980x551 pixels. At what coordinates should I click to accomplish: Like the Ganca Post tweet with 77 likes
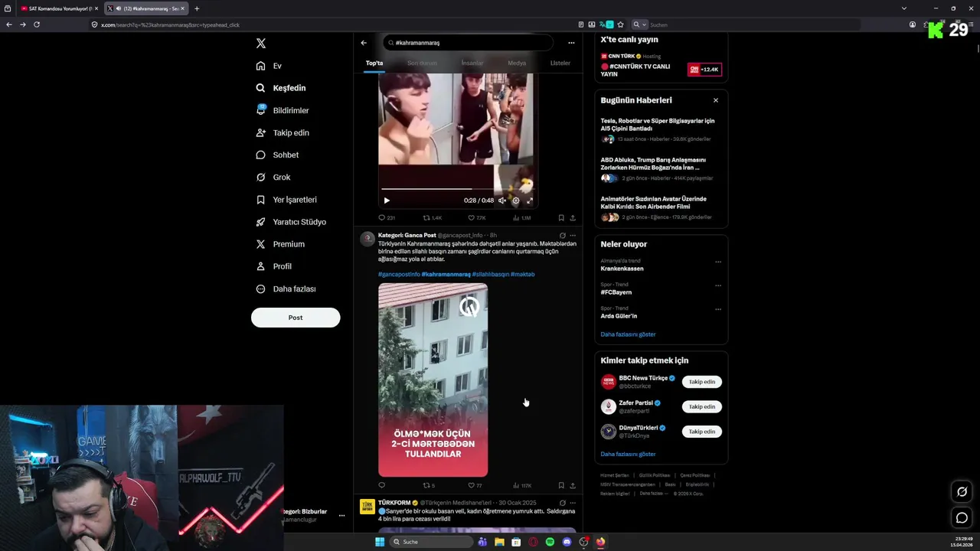pos(475,485)
